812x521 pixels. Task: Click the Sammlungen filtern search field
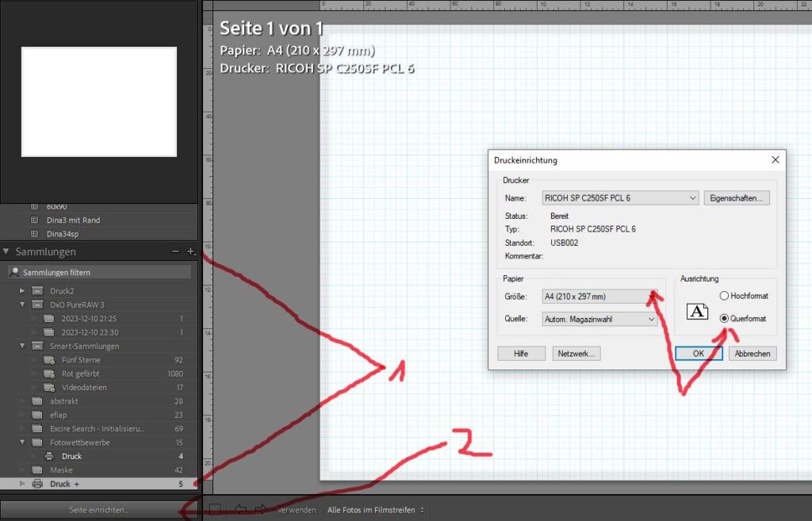coord(98,272)
